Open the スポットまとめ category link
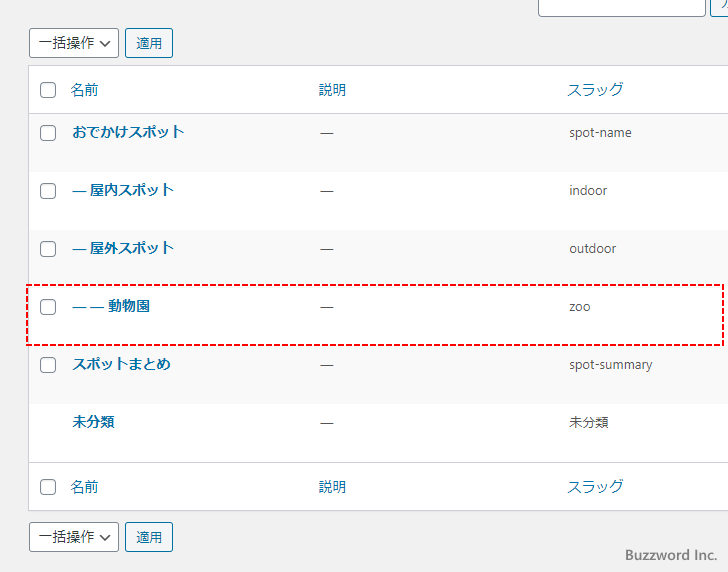This screenshot has width=728, height=572. point(121,364)
